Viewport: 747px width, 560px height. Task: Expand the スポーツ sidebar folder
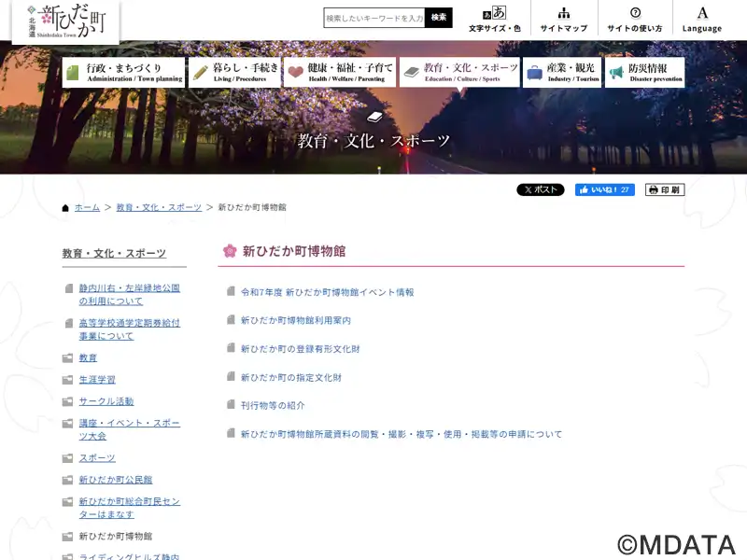coord(97,458)
